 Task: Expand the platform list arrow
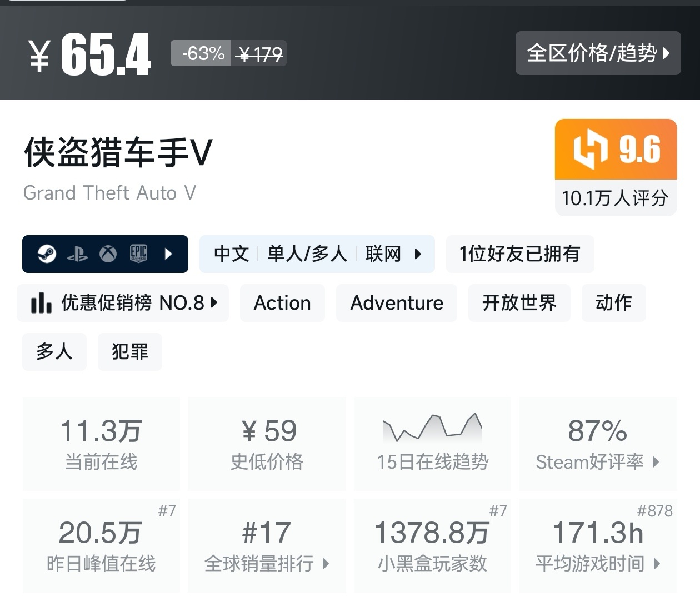coord(169,254)
